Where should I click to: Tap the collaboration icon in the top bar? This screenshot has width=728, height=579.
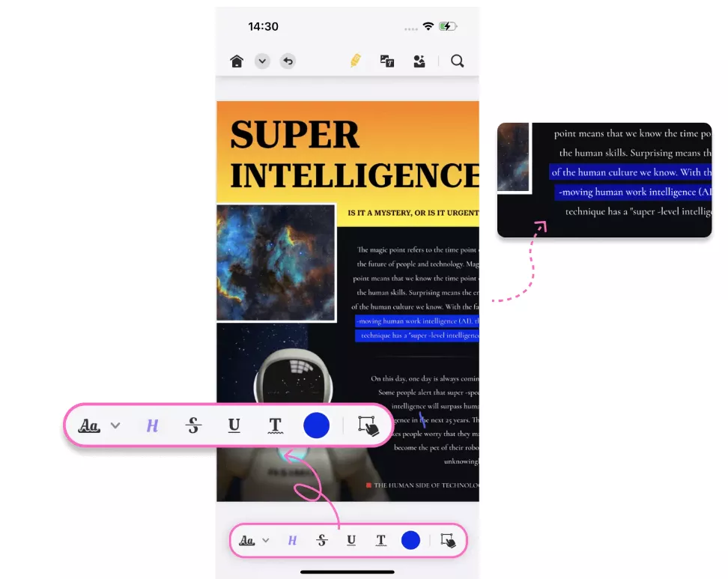click(x=419, y=61)
